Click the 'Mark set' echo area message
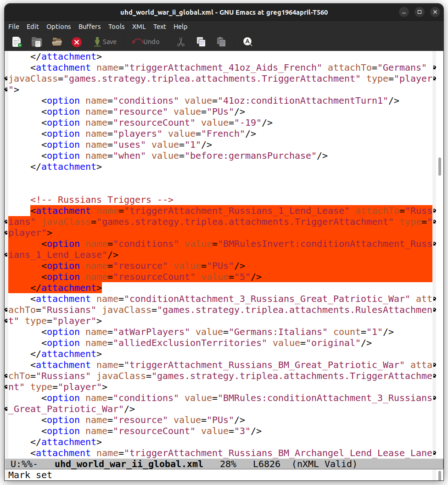This screenshot has width=448, height=485. click(x=30, y=475)
